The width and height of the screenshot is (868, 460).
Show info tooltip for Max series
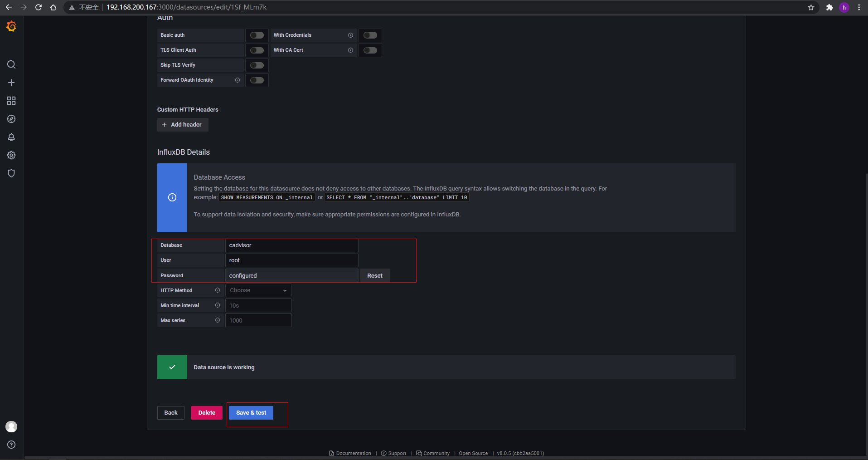point(218,320)
